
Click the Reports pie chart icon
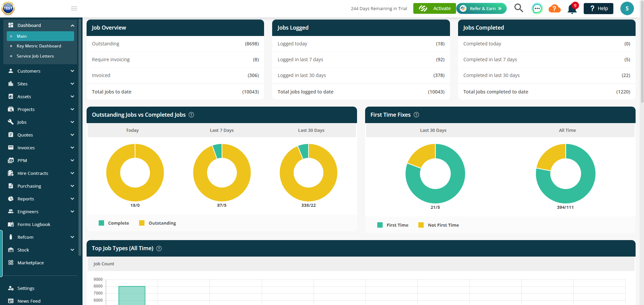pos(11,199)
